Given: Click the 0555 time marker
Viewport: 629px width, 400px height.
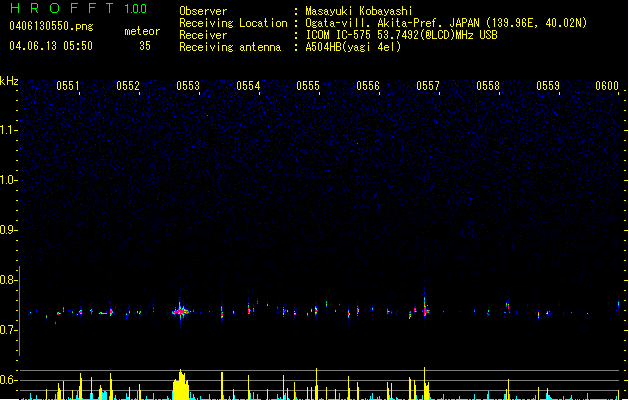Looking at the screenshot, I should tap(308, 86).
